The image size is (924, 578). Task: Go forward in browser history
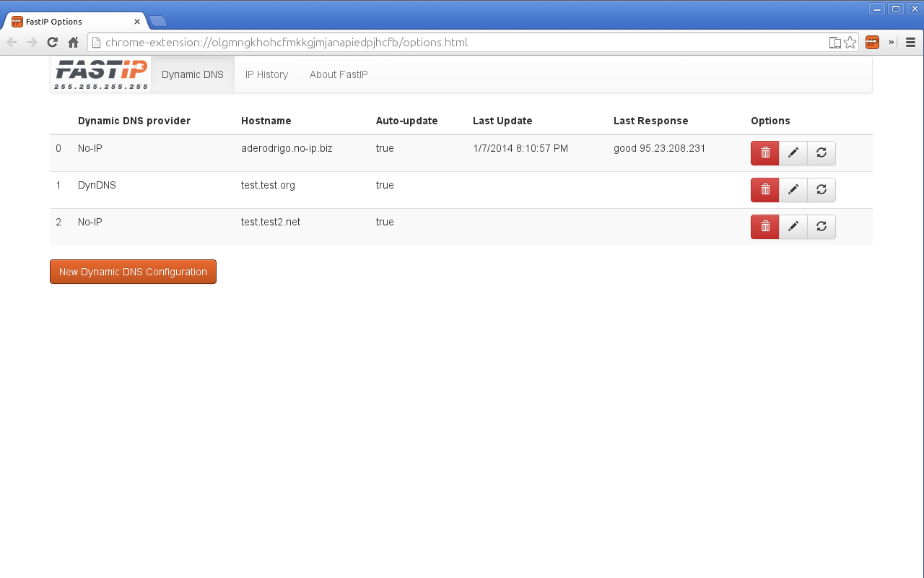[32, 43]
